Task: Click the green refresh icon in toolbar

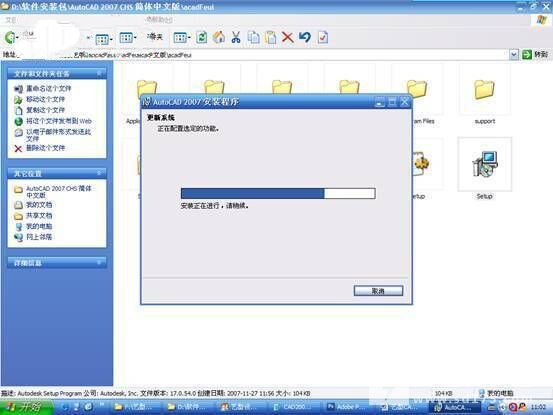Action: (202, 37)
